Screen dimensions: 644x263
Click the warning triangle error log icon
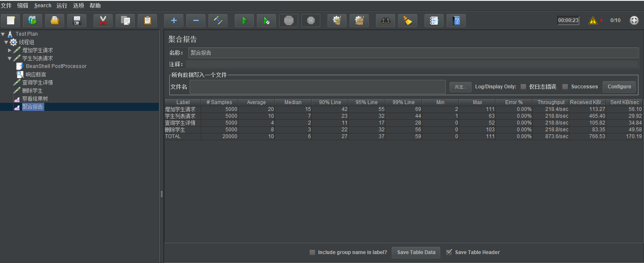click(x=593, y=20)
